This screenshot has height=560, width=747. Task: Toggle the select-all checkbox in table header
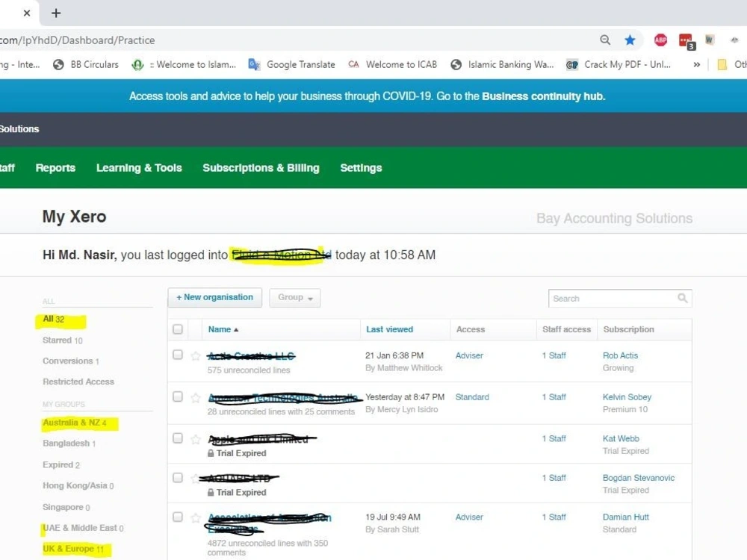click(x=178, y=329)
